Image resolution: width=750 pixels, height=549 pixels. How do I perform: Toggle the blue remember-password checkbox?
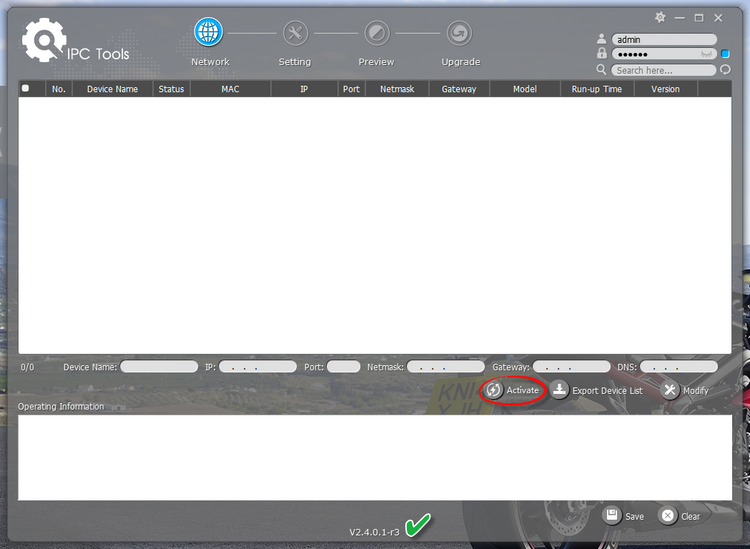725,54
